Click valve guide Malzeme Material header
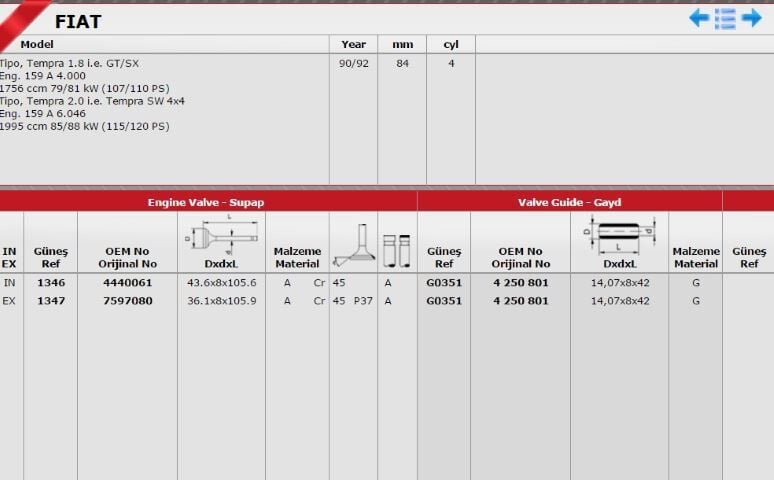774x480 pixels. coord(696,258)
